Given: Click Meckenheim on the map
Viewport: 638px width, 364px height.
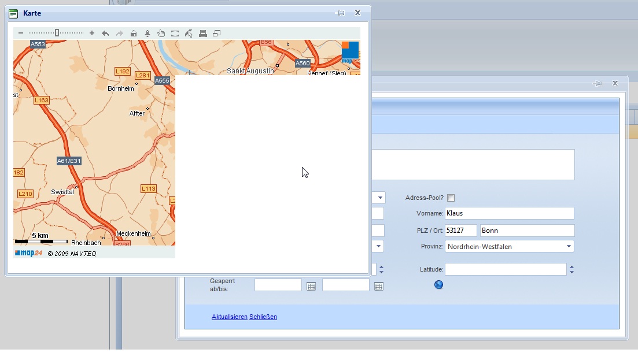Looking at the screenshot, I should [134, 233].
